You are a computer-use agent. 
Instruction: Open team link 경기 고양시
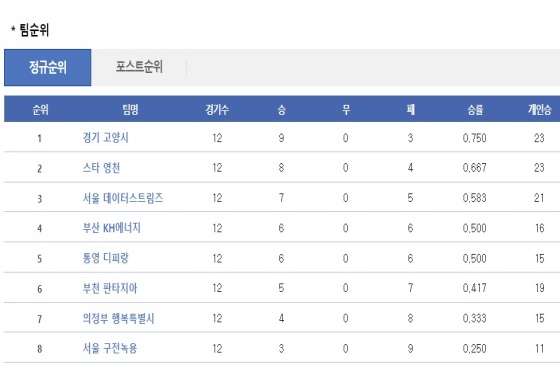[105, 138]
